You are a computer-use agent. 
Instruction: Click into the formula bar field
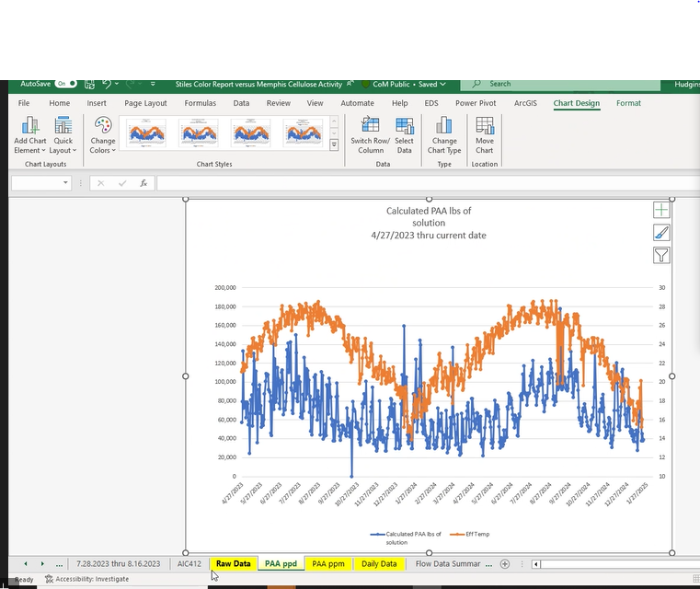coord(414,183)
